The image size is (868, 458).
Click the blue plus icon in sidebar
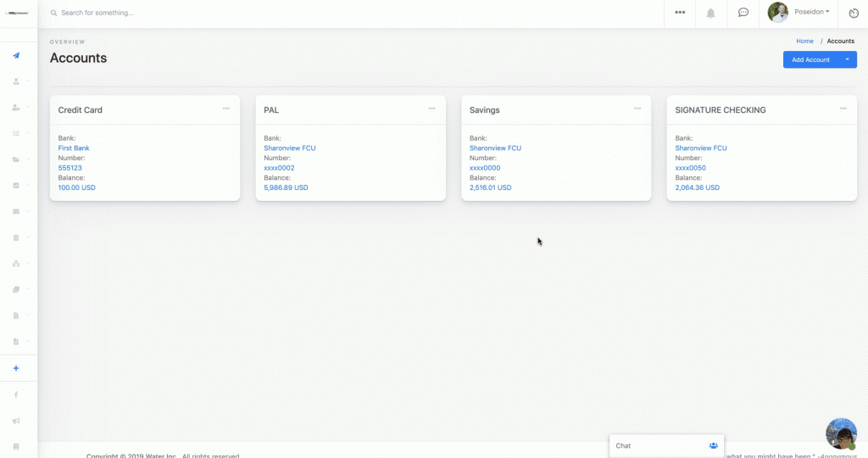tap(16, 368)
